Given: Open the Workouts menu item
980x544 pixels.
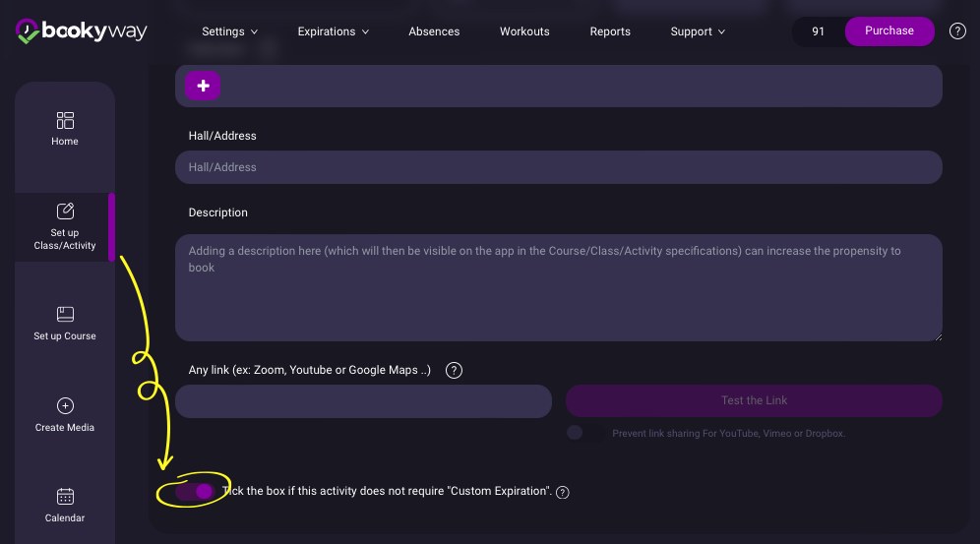Looking at the screenshot, I should (524, 31).
